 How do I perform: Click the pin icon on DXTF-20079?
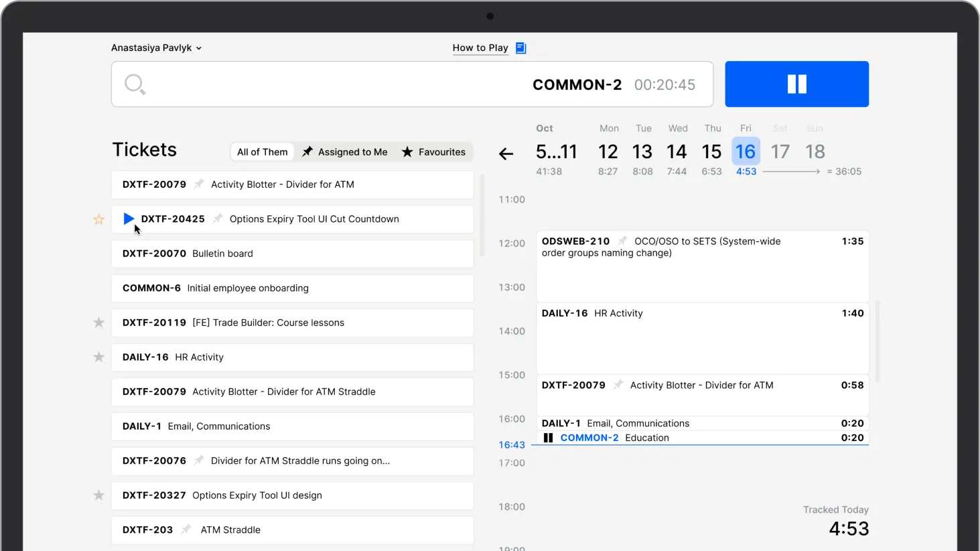click(x=199, y=184)
